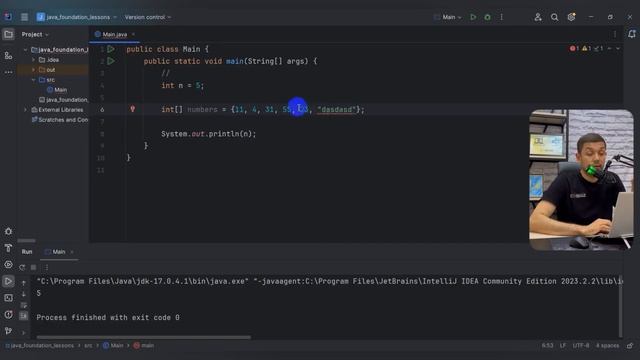Open Services tool window icon
The image size is (640, 360).
coord(8,264)
